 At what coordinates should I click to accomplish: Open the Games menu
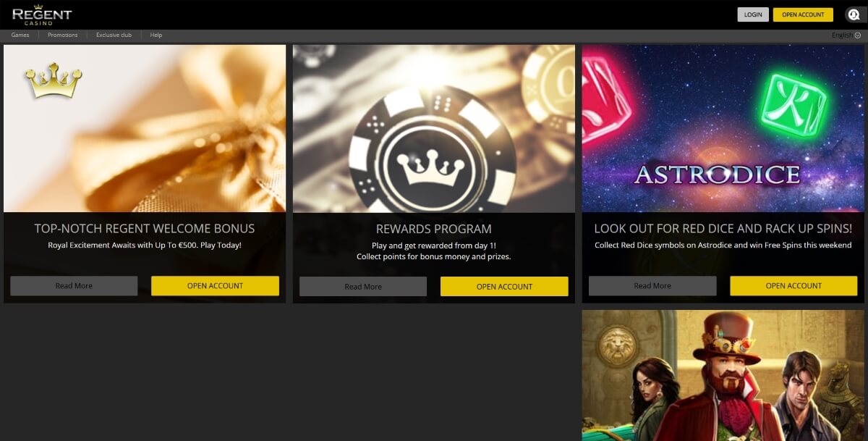coord(20,35)
